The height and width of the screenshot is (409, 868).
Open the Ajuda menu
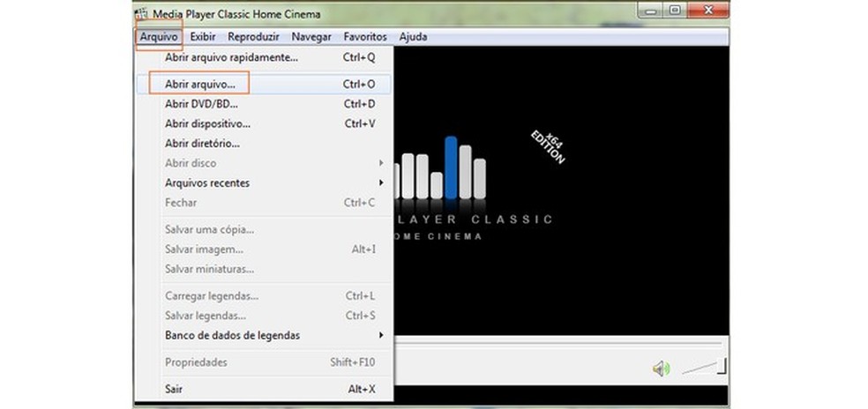click(x=413, y=37)
